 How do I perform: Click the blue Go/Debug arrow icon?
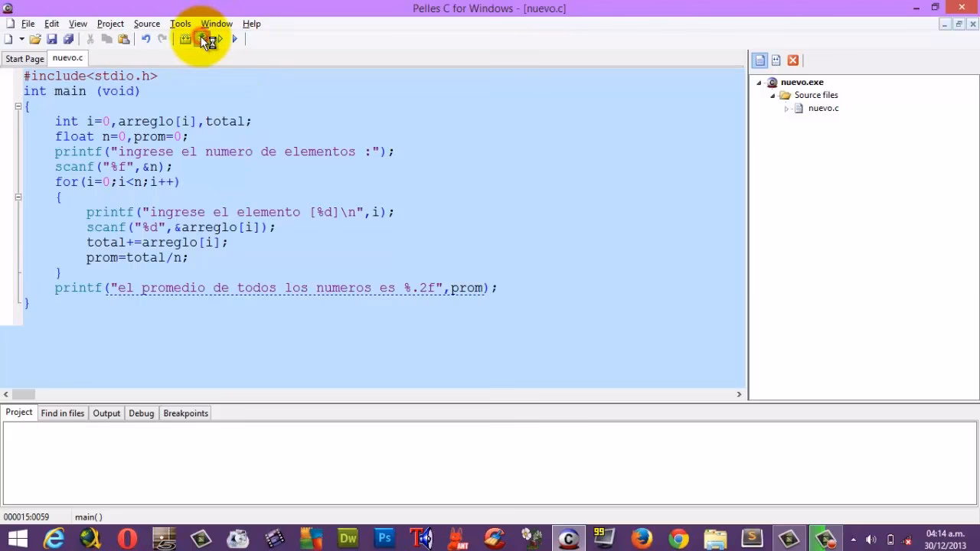pos(235,39)
